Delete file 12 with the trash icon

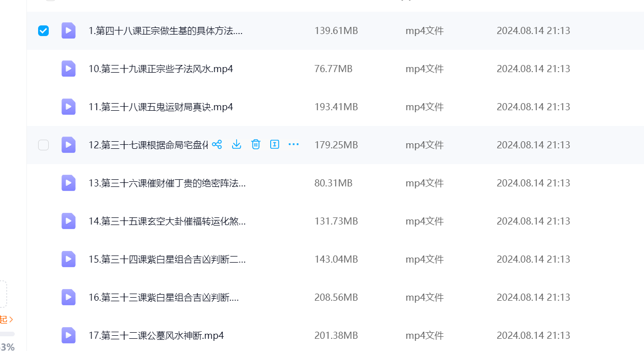click(255, 145)
